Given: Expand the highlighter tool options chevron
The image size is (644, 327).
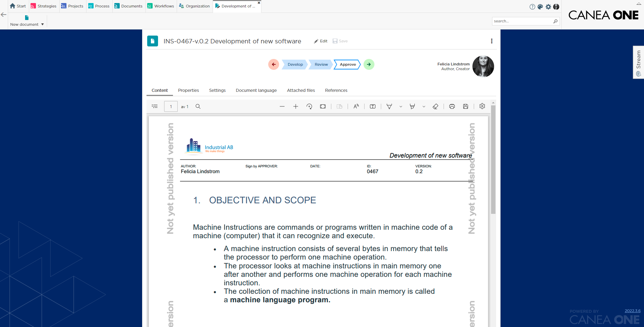Looking at the screenshot, I should click(424, 106).
